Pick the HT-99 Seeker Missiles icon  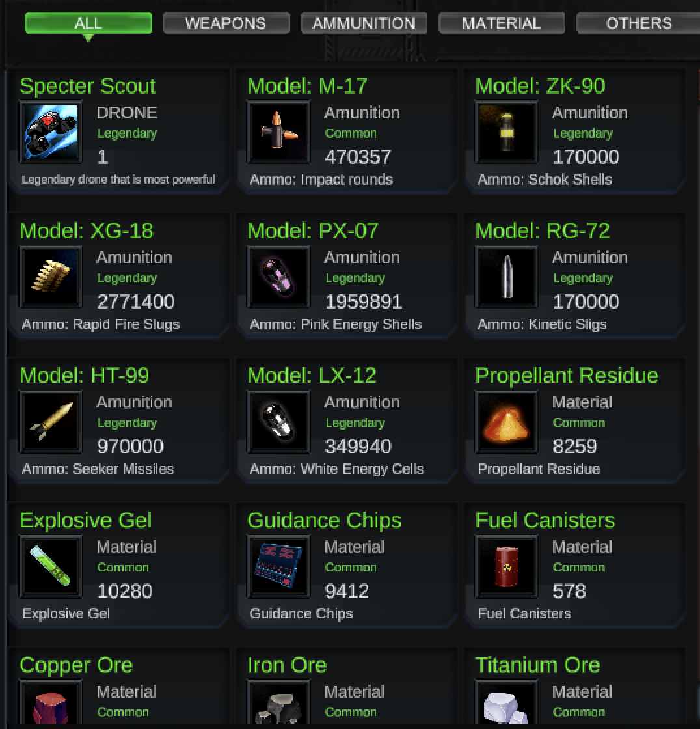(x=51, y=421)
